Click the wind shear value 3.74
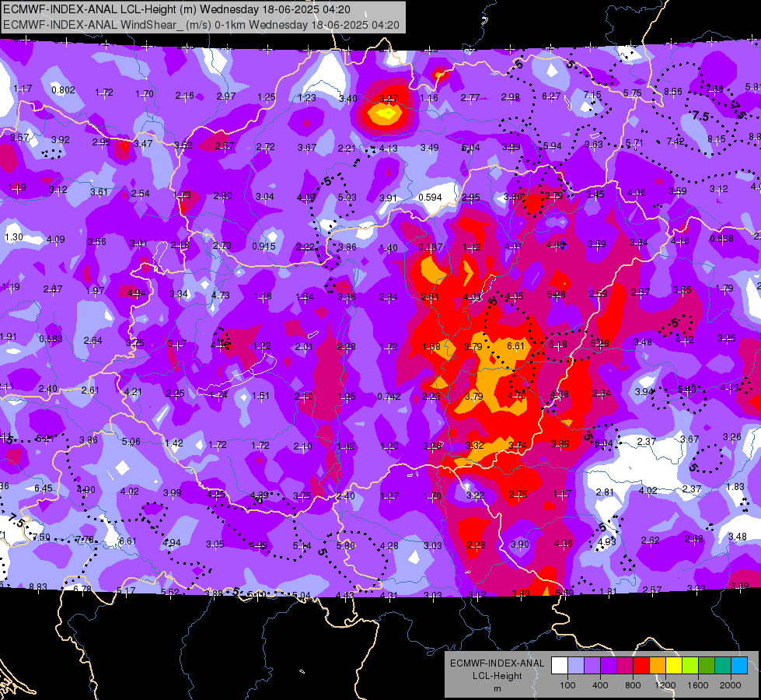761x700 pixels. (x=518, y=445)
